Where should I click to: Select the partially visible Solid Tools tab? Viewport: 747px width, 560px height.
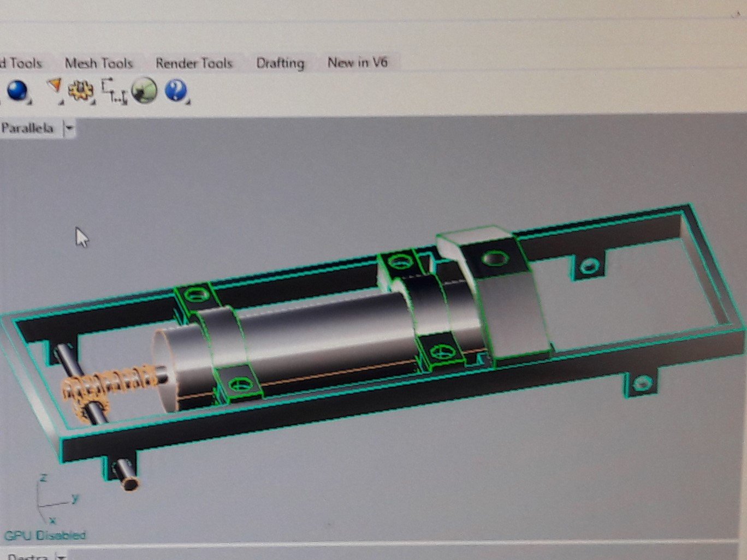[x=21, y=63]
